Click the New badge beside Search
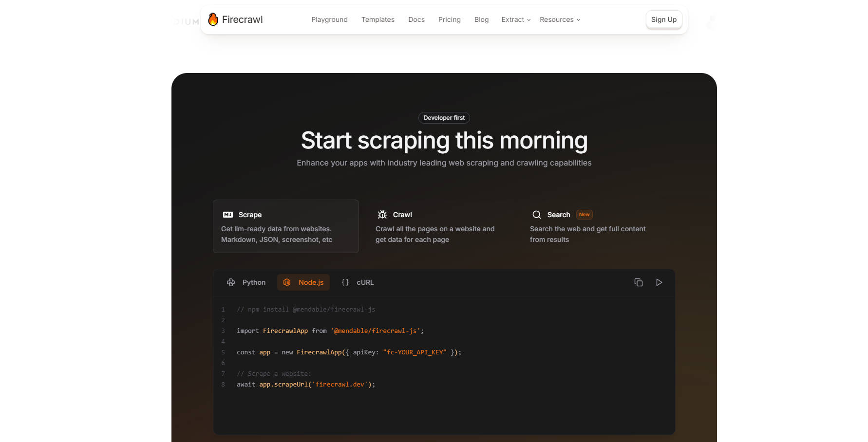The width and height of the screenshot is (868, 442). coord(584,215)
